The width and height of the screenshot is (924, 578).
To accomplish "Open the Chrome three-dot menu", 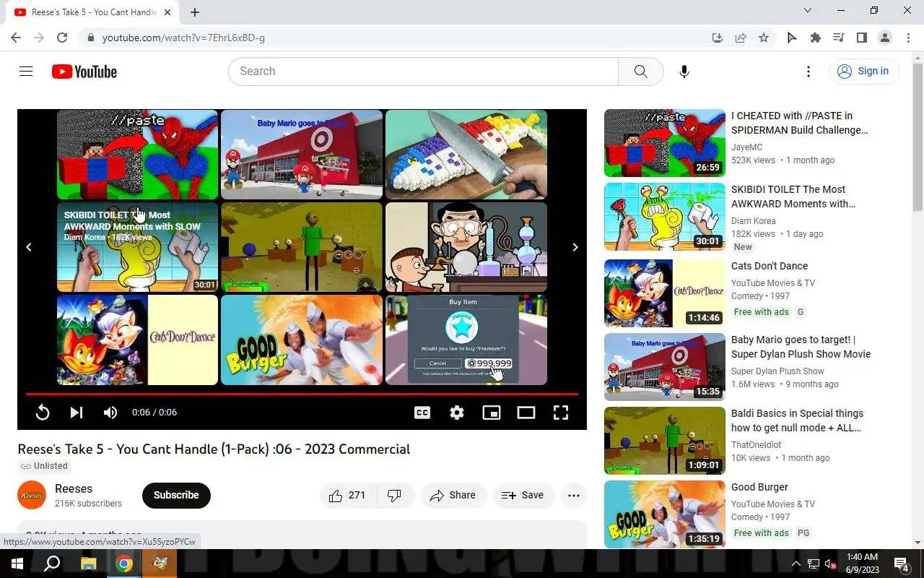I will click(x=909, y=38).
